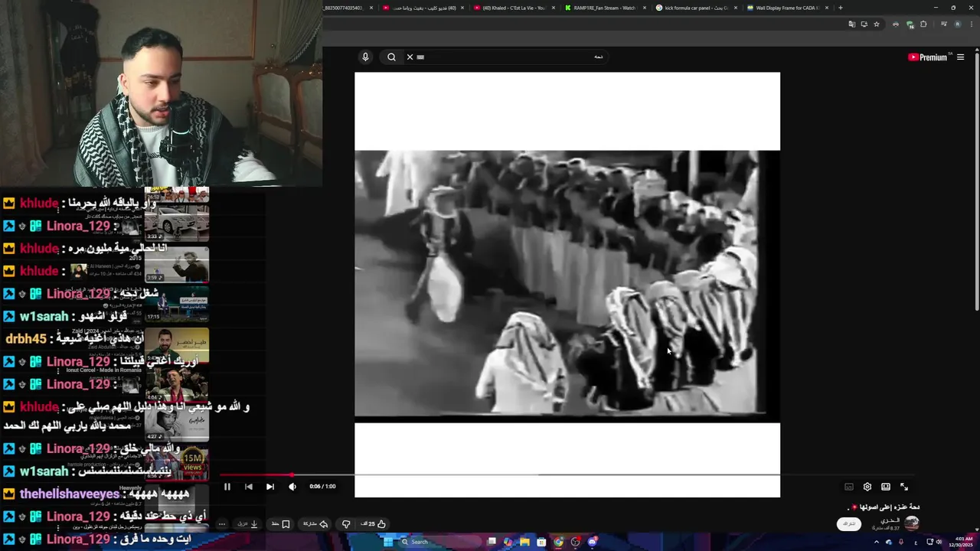The width and height of the screenshot is (980, 551).
Task: Toggle subtitles/captions in the player
Action: tap(848, 487)
